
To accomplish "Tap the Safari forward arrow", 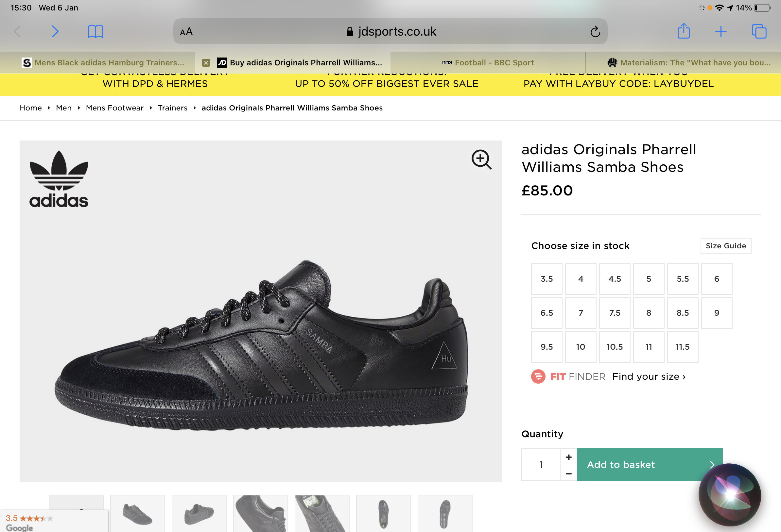I will 55,32.
